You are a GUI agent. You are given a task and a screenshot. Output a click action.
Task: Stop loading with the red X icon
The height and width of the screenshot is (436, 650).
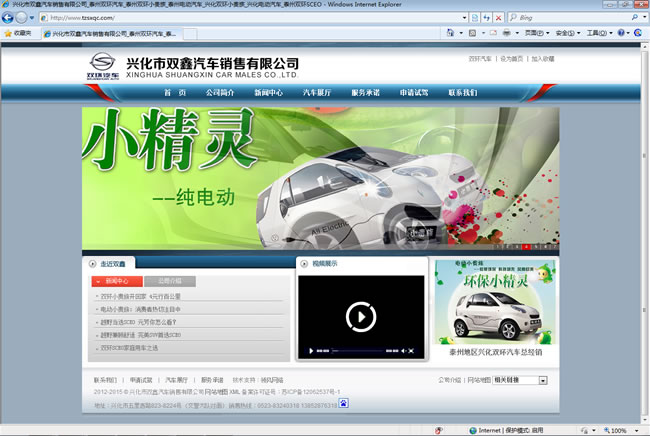(498, 18)
